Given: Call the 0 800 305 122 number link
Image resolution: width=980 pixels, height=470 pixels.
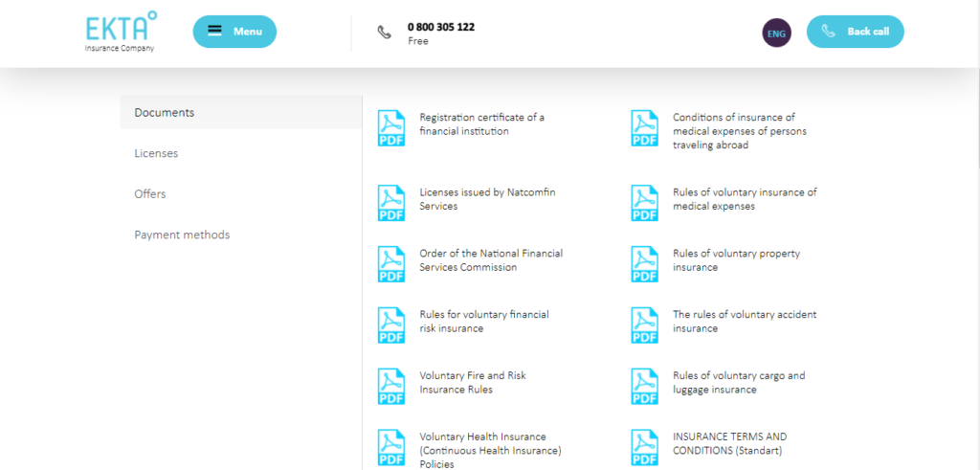Looking at the screenshot, I should click(440, 27).
